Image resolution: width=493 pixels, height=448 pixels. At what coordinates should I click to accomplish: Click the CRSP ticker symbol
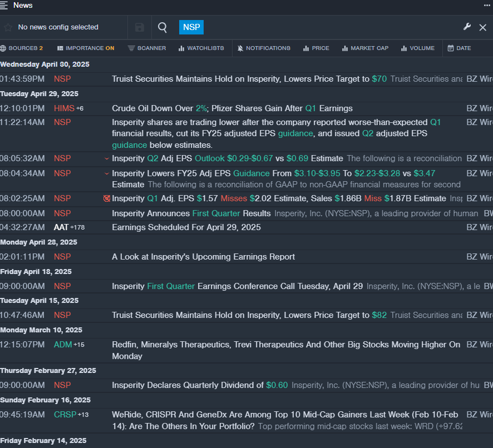click(x=65, y=415)
